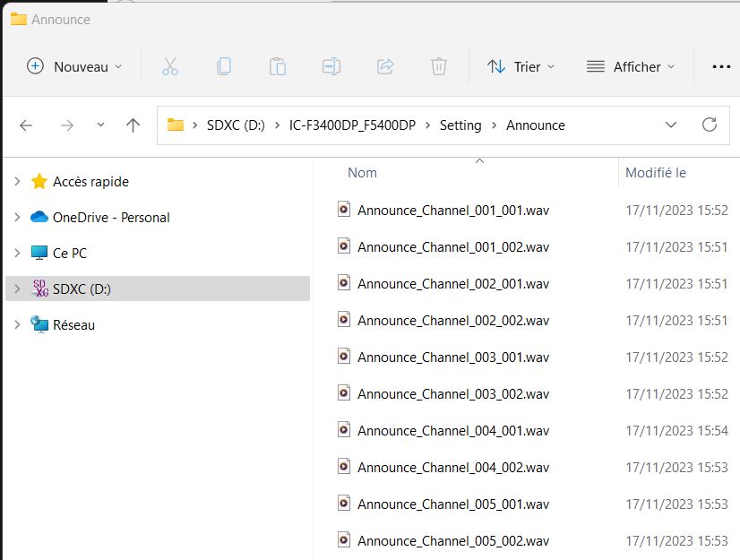Go up one folder level arrow

tap(133, 125)
